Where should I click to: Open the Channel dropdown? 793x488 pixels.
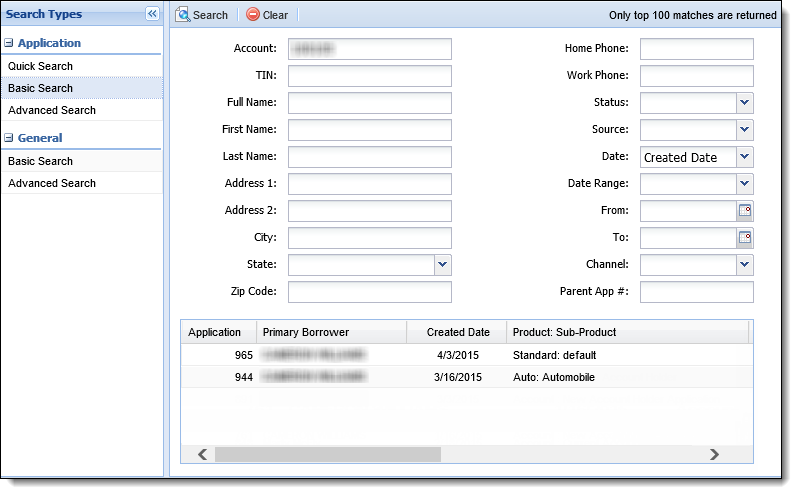744,264
